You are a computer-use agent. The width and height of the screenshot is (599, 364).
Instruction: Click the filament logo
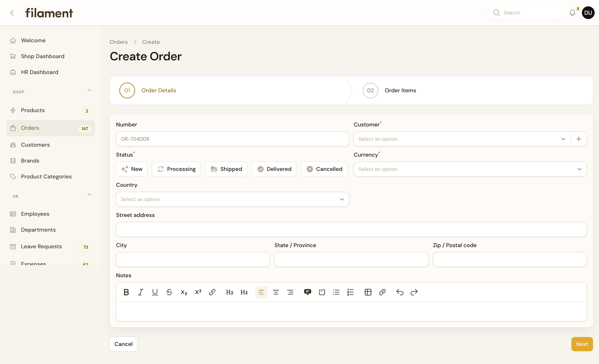49,13
